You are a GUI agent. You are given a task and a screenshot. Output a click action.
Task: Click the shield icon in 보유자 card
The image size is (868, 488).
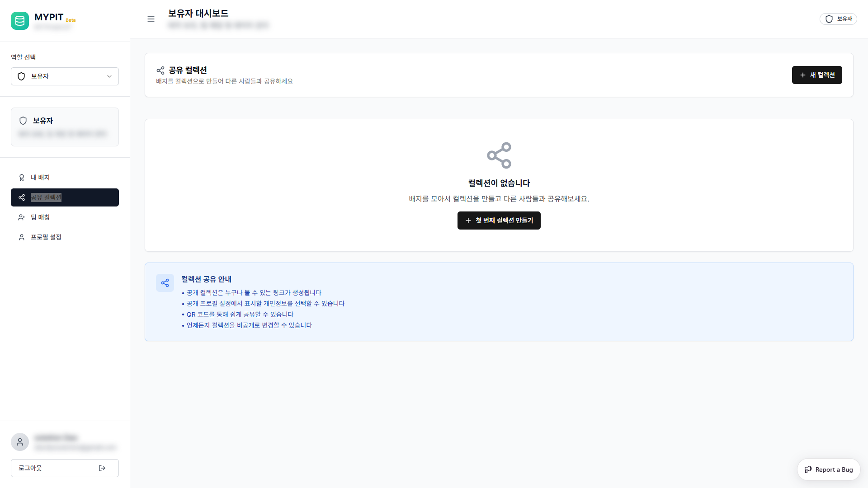coord(23,121)
